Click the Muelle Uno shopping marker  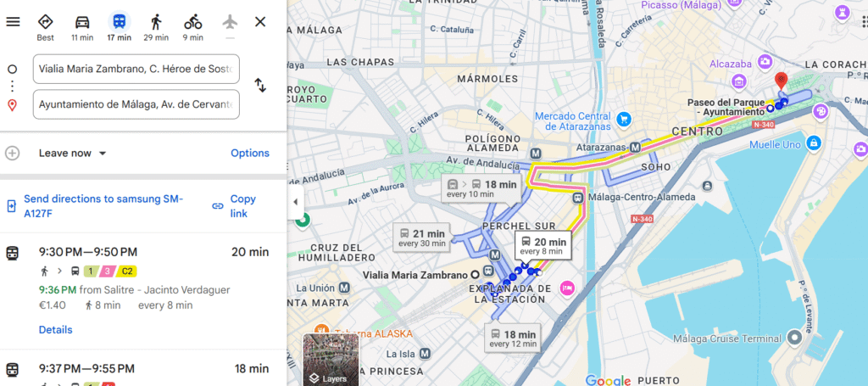tap(813, 143)
